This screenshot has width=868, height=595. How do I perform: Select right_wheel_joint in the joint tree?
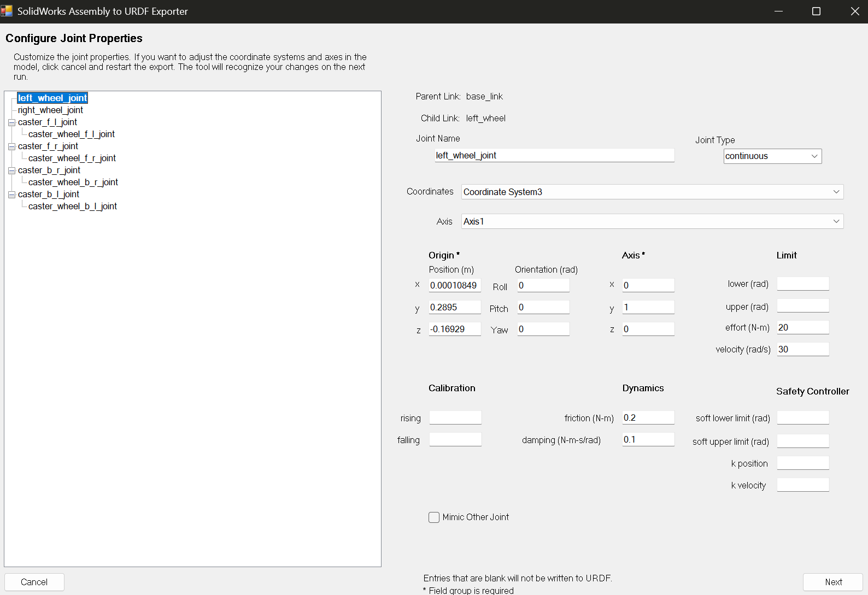(x=50, y=110)
